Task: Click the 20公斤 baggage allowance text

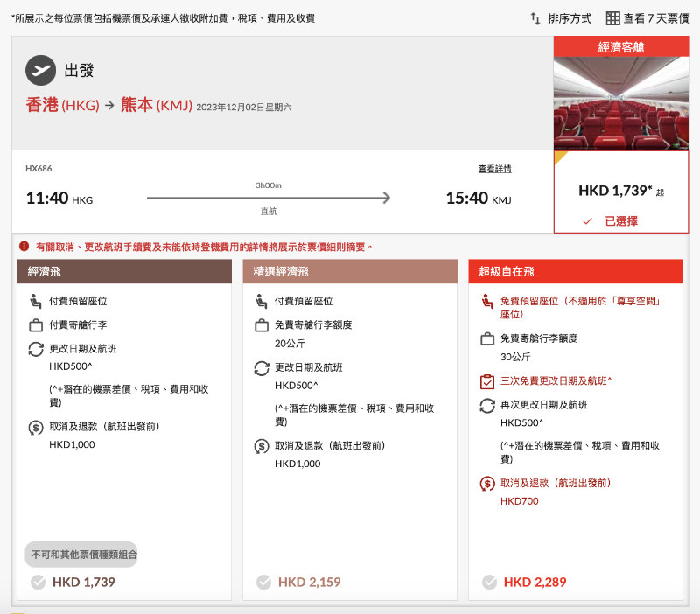Action: 290,344
